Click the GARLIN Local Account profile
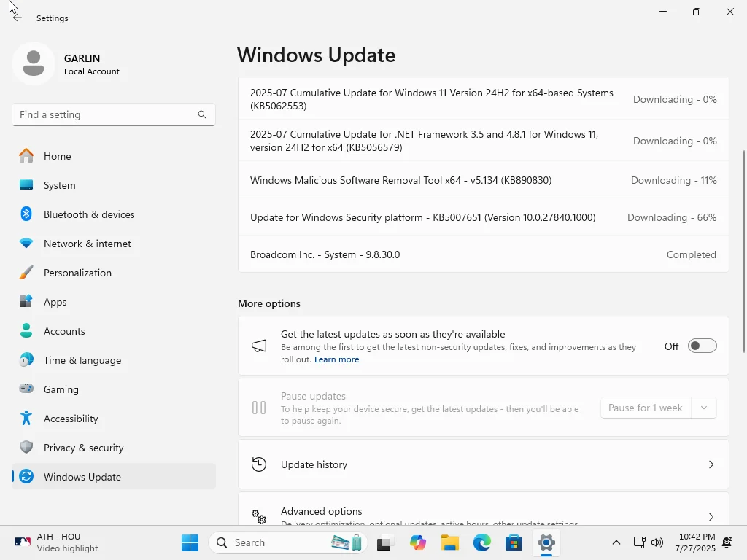Image resolution: width=747 pixels, height=560 pixels. pos(66,64)
